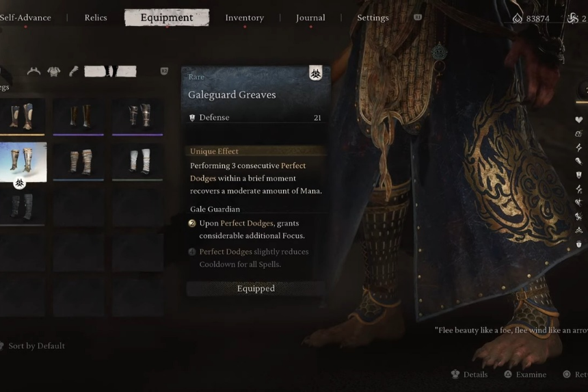Screen dimensions: 588x392
Task: Select the arm bracers slot icon
Action: pyautogui.click(x=74, y=71)
